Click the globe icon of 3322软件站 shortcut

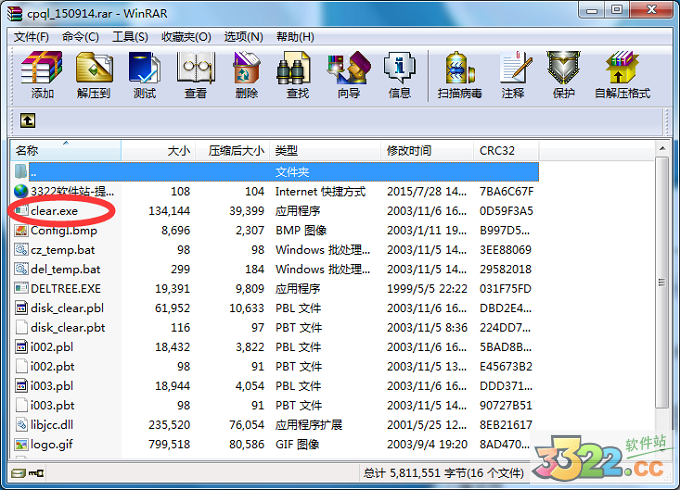pos(21,191)
